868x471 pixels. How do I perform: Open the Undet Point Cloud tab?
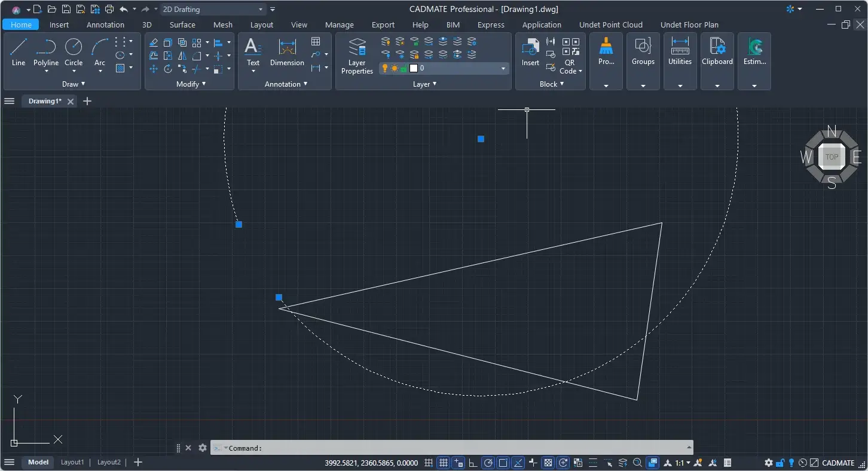611,25
